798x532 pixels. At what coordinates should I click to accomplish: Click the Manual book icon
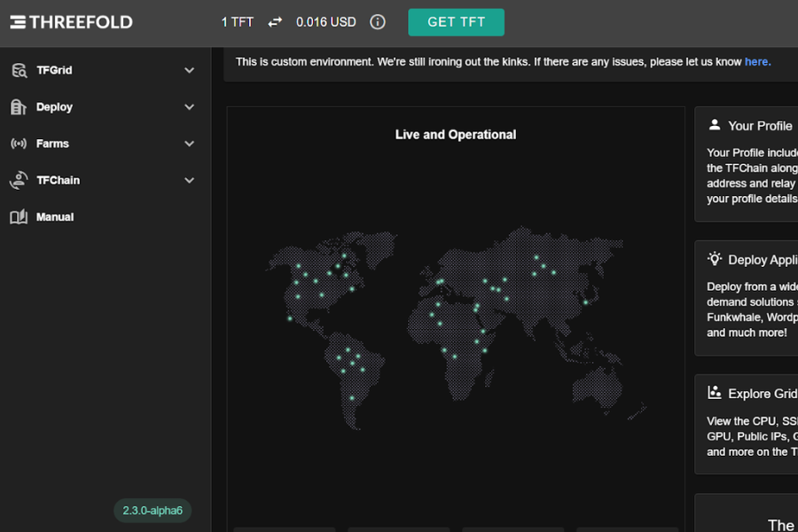(19, 217)
